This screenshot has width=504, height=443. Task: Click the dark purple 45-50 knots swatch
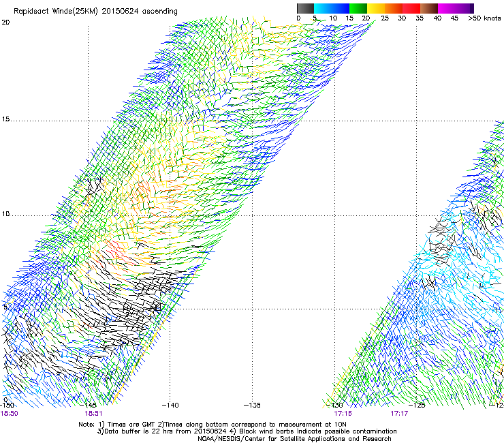(464, 8)
